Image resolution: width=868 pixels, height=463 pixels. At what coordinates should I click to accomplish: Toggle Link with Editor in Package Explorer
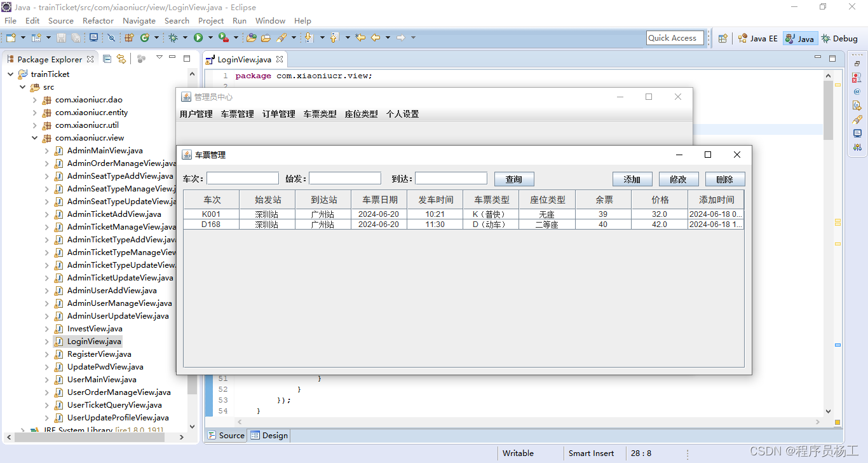[x=121, y=59]
